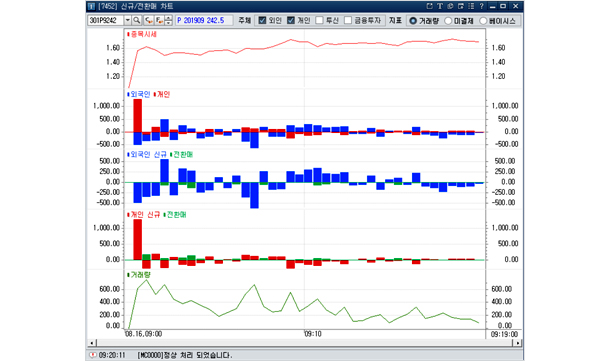This screenshot has height=361, width=610.
Task: Click the magnifier search icon beside code field
Action: point(137,20)
